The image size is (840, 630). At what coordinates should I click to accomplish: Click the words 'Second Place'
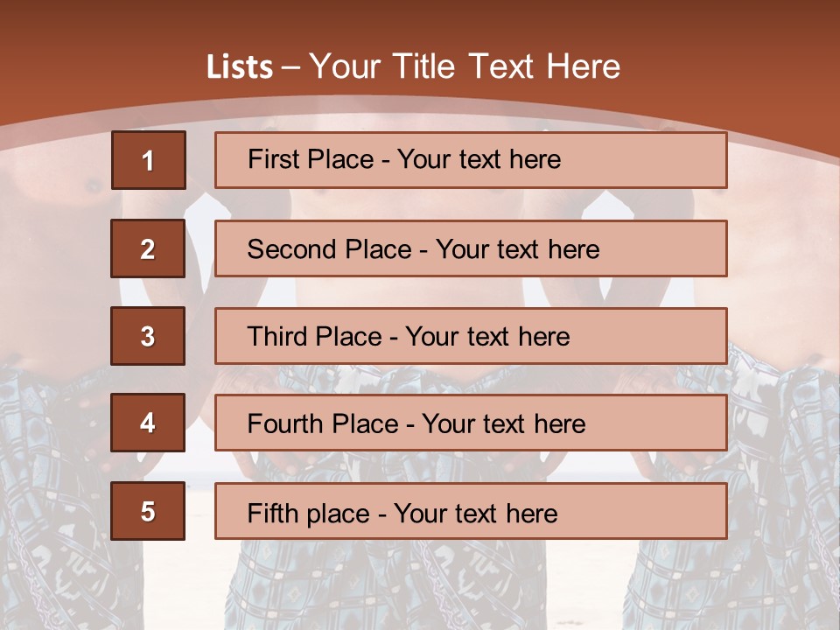[x=329, y=249]
